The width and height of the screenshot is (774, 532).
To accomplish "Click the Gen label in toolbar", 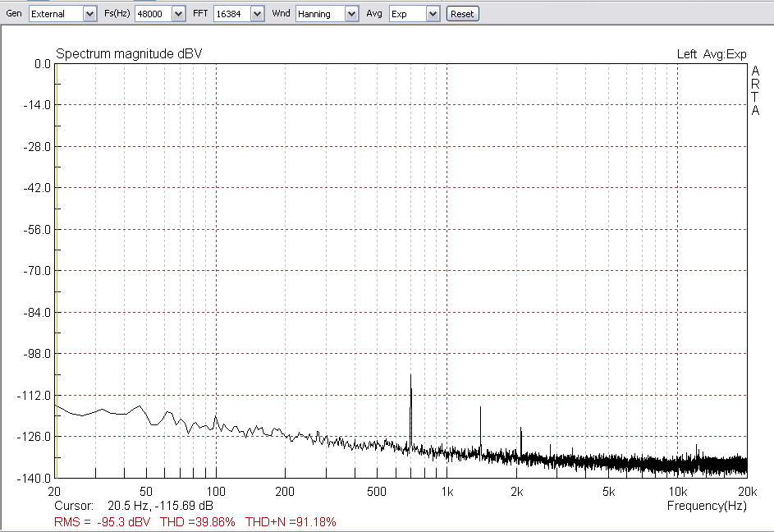I will pyautogui.click(x=14, y=13).
